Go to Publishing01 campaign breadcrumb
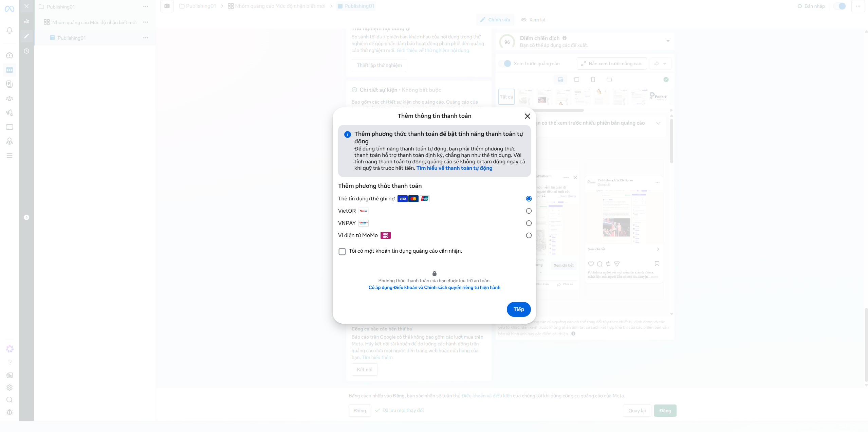Viewport: 868px width, 432px height. pos(198,6)
